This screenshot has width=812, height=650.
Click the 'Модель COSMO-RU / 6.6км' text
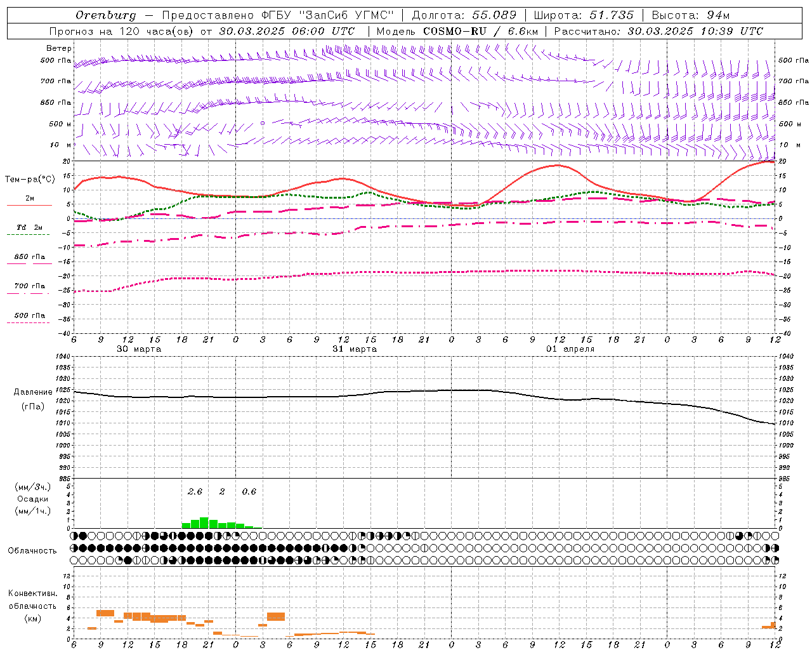click(x=457, y=31)
